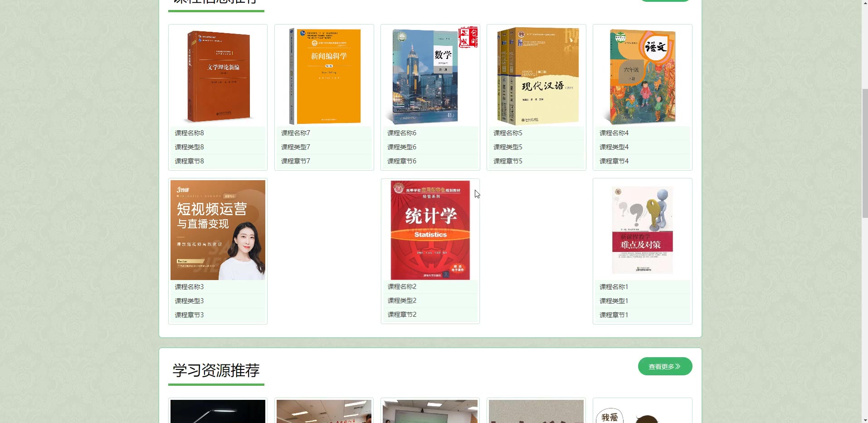
Task: Click the text 课程名称6
Action: [402, 133]
